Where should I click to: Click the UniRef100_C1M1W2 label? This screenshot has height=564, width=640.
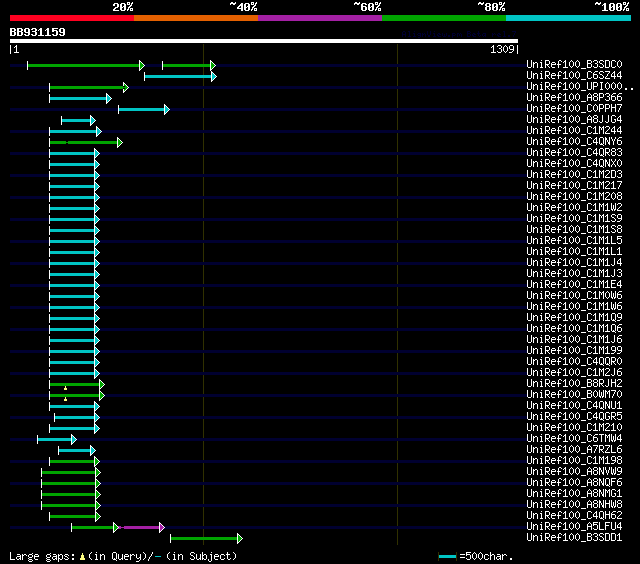pos(574,208)
